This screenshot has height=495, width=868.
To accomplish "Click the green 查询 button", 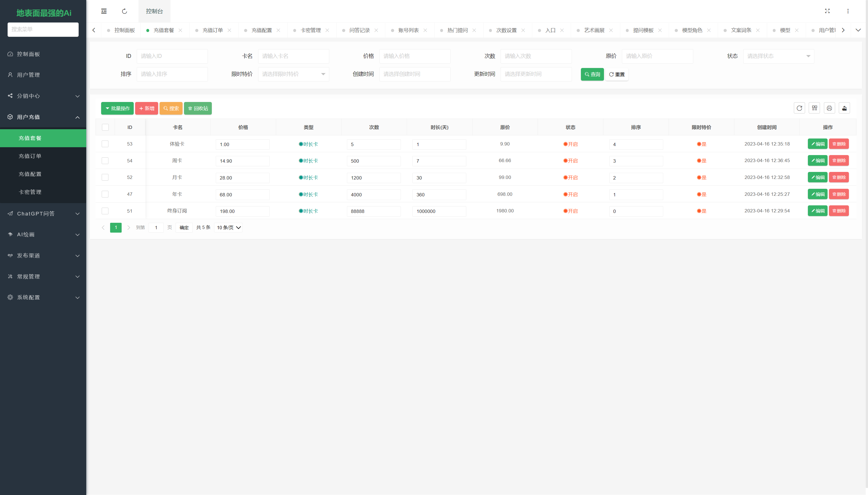I will (x=592, y=74).
